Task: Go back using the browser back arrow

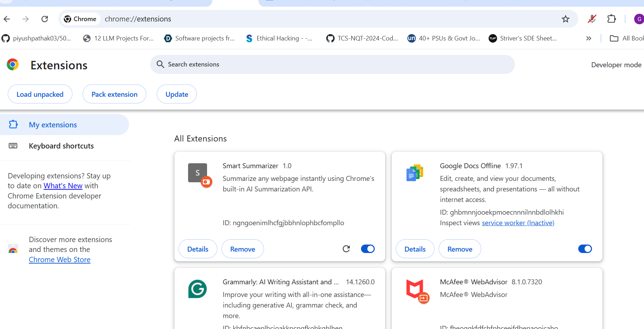Action: (7, 19)
